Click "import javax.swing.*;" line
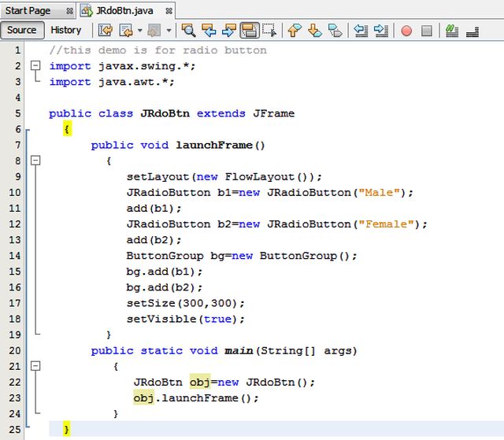 pos(122,66)
